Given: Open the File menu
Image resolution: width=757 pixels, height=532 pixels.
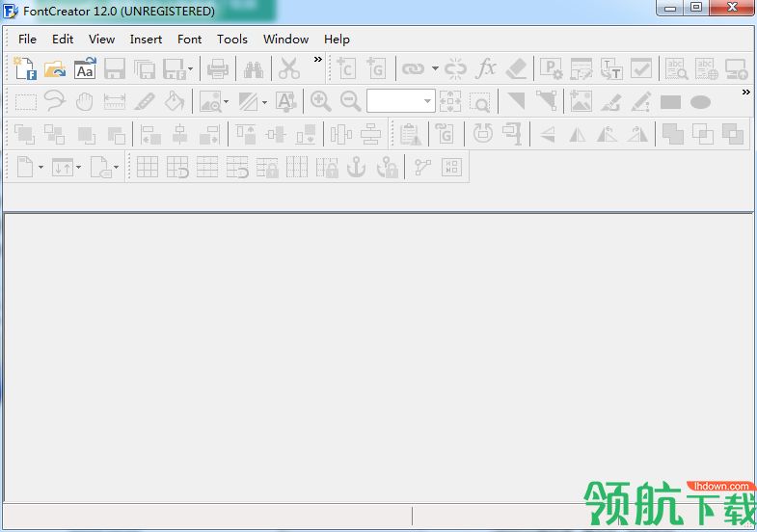Looking at the screenshot, I should (x=27, y=40).
